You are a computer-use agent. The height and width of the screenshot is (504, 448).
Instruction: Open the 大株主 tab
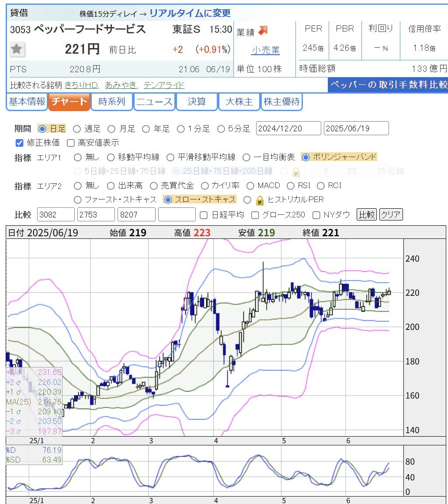(x=239, y=101)
